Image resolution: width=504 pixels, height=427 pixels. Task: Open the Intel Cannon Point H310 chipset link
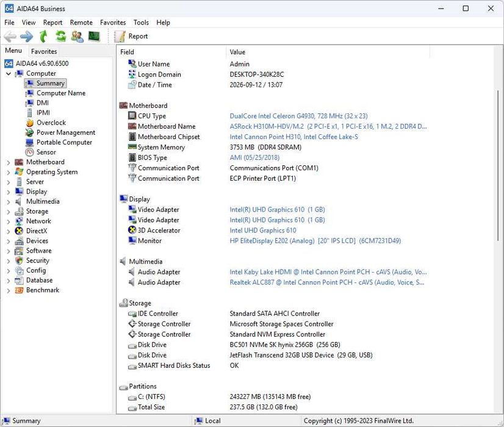click(x=293, y=137)
